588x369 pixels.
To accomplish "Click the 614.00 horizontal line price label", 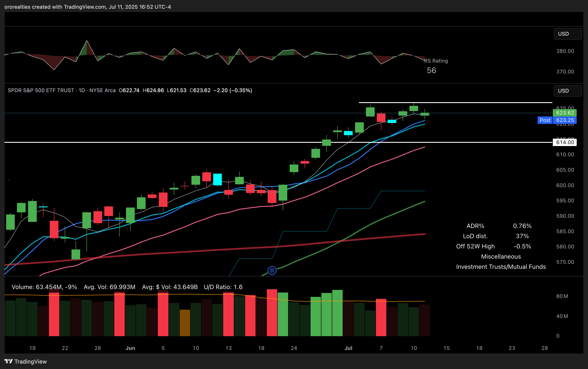I will coord(565,142).
